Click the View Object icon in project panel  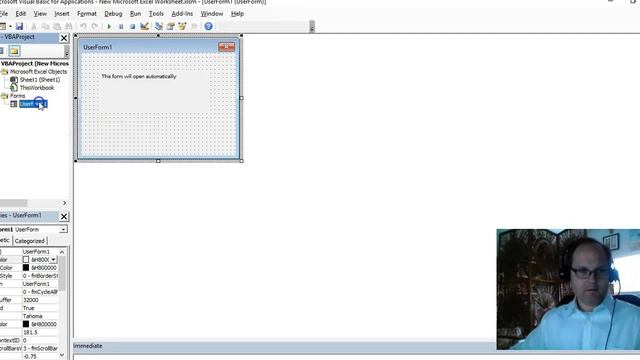[x=1, y=51]
